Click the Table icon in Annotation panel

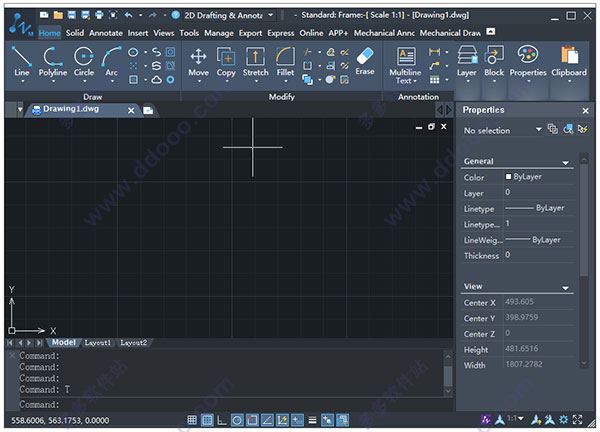click(434, 80)
